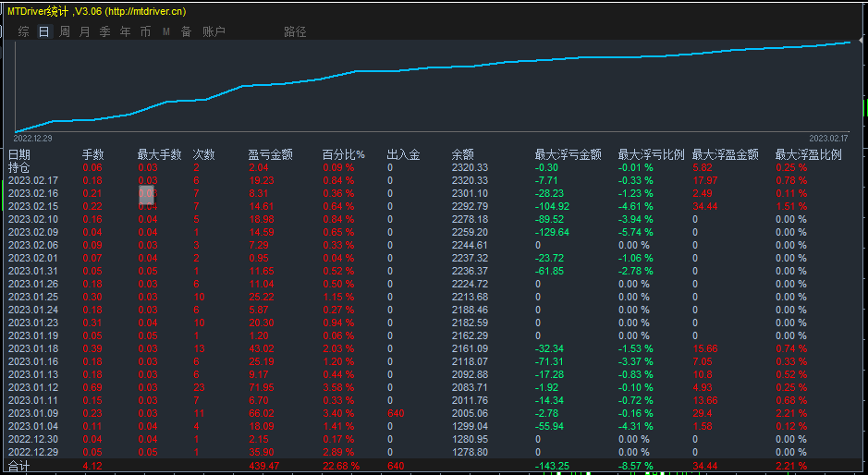Click the 盈亏金额 column header
This screenshot has width=868, height=475.
[x=270, y=154]
